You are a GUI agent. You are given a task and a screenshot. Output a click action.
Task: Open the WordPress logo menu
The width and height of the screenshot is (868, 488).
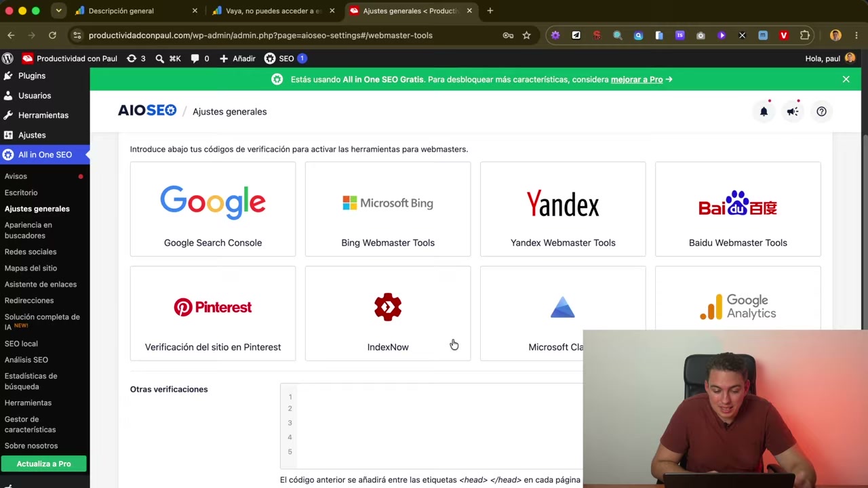point(7,58)
